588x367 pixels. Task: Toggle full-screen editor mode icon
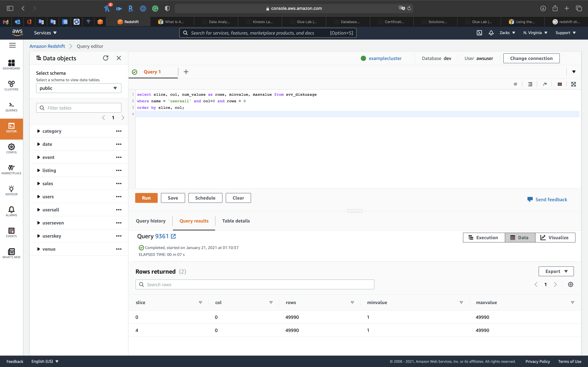(x=573, y=84)
